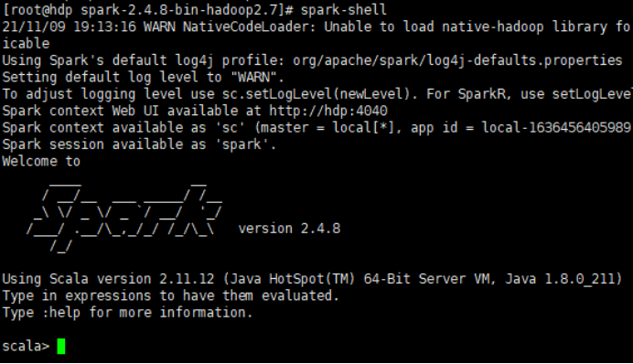Click 'sc.setLogLevel(newLevel)' text
633x364 pixels.
(316, 94)
